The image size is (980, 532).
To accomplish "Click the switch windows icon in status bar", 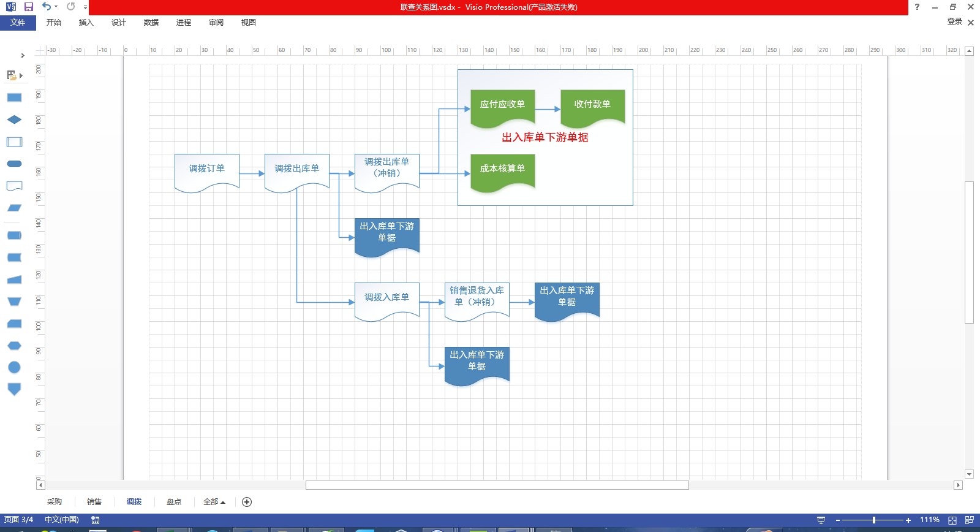I will [969, 520].
